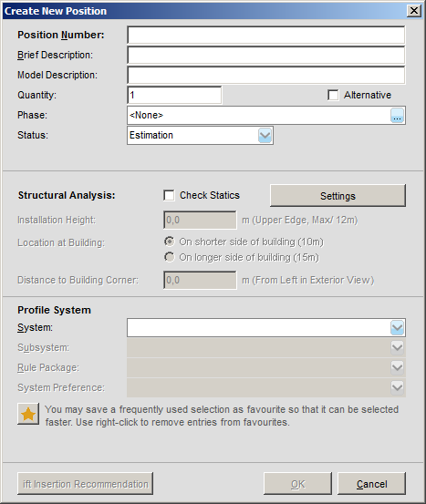Image resolution: width=426 pixels, height=504 pixels.
Task: Click the Settings button
Action: [x=338, y=196]
